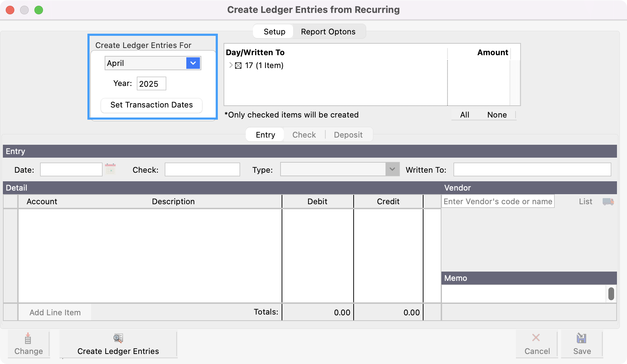
Task: Open the April month dropdown
Action: coord(193,63)
